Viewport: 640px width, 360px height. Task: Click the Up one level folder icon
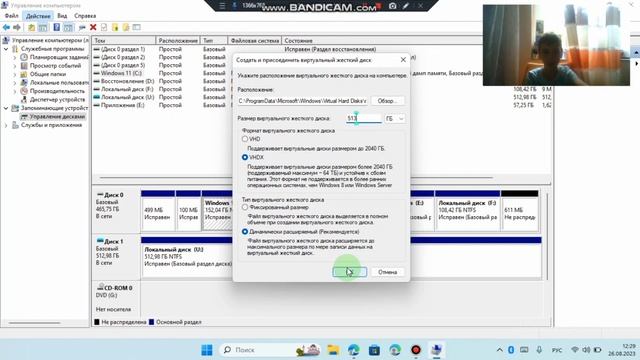point(31,27)
